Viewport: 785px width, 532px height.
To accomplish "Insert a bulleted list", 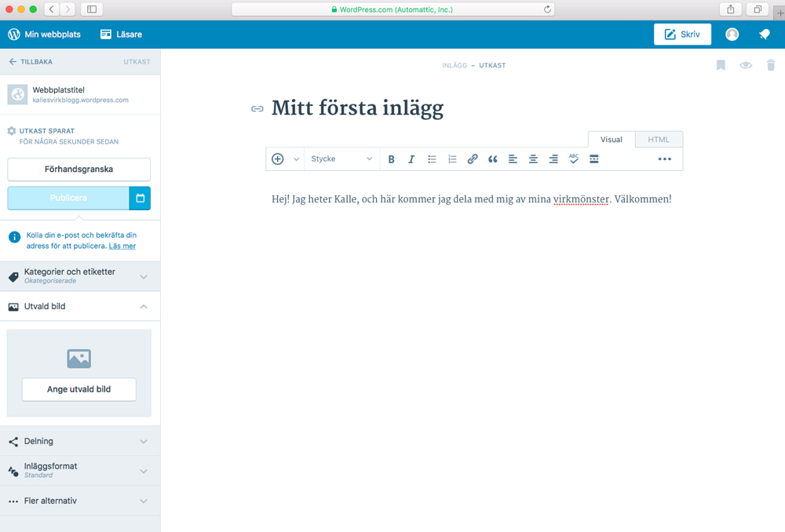I will click(x=432, y=159).
